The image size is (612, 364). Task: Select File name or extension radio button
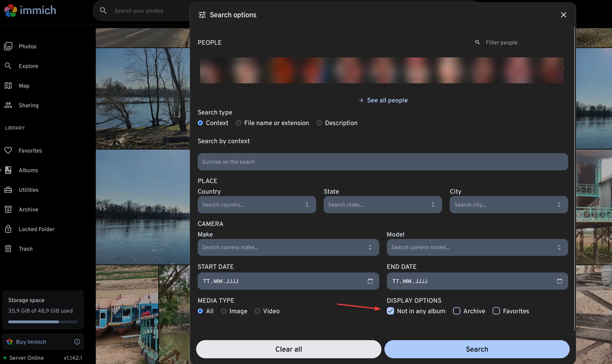pyautogui.click(x=238, y=123)
